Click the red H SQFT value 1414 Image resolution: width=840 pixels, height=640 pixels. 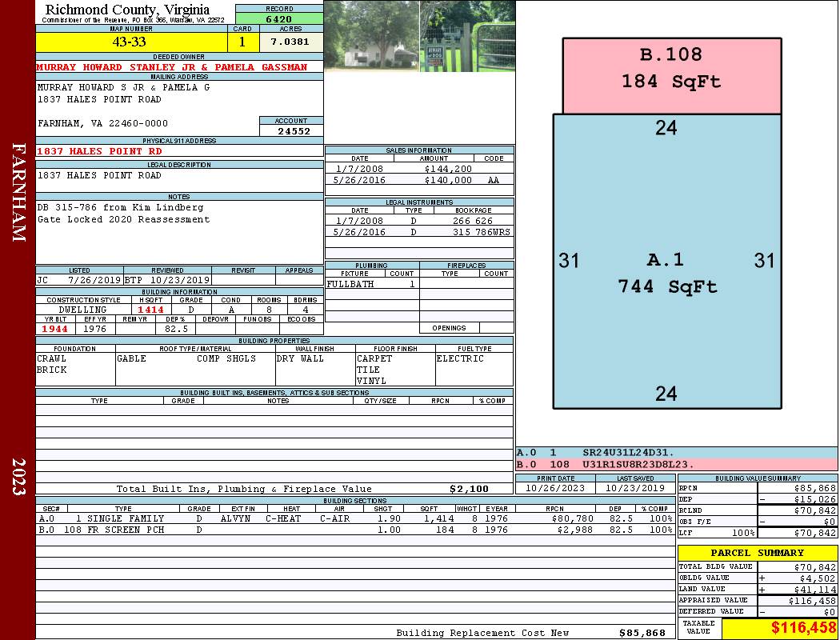click(150, 310)
